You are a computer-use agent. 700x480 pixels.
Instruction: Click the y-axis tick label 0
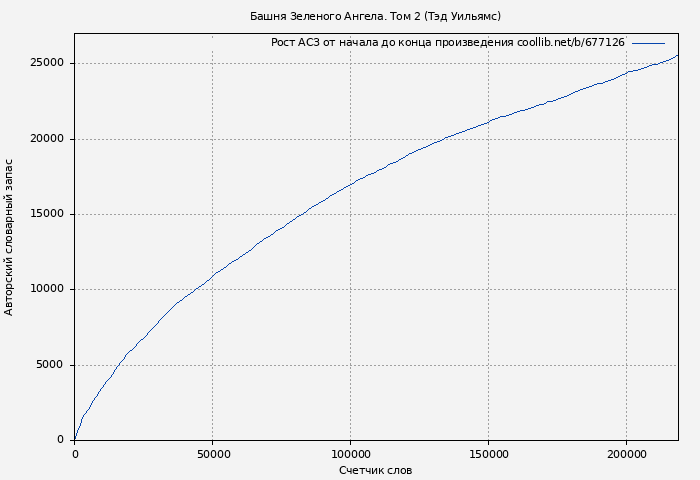pyautogui.click(x=62, y=440)
